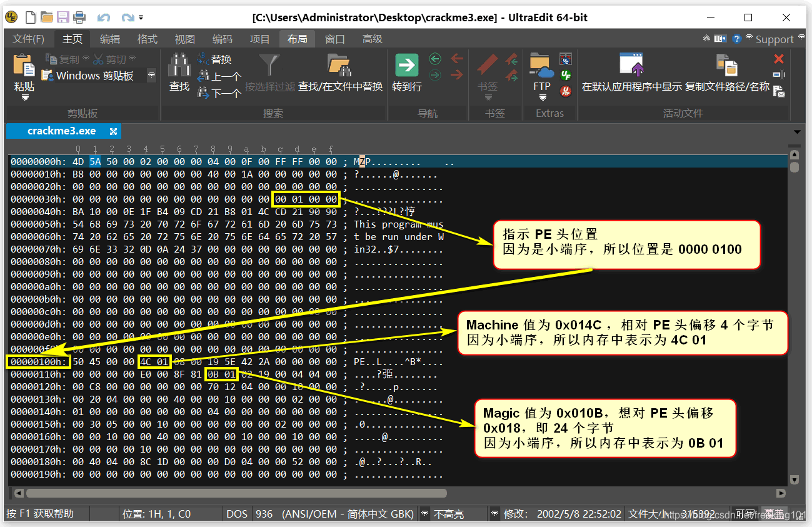Open the 剪切 dropdown arrow

pos(133,59)
